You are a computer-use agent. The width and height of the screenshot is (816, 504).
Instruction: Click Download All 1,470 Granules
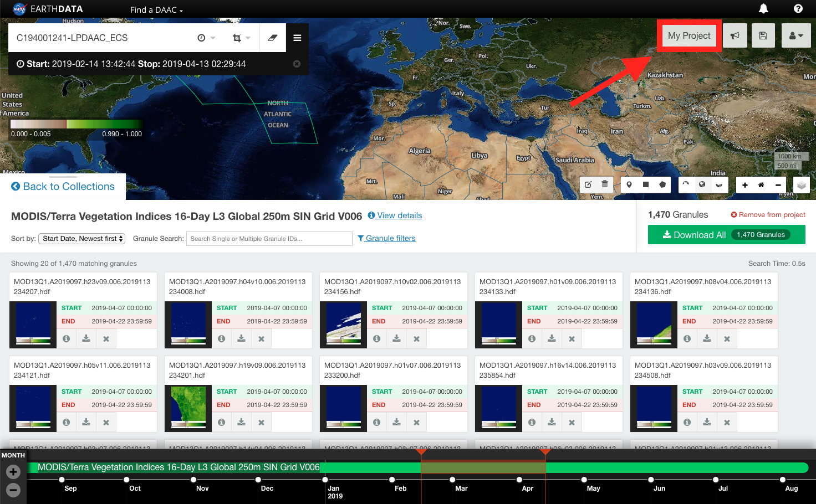tap(727, 235)
